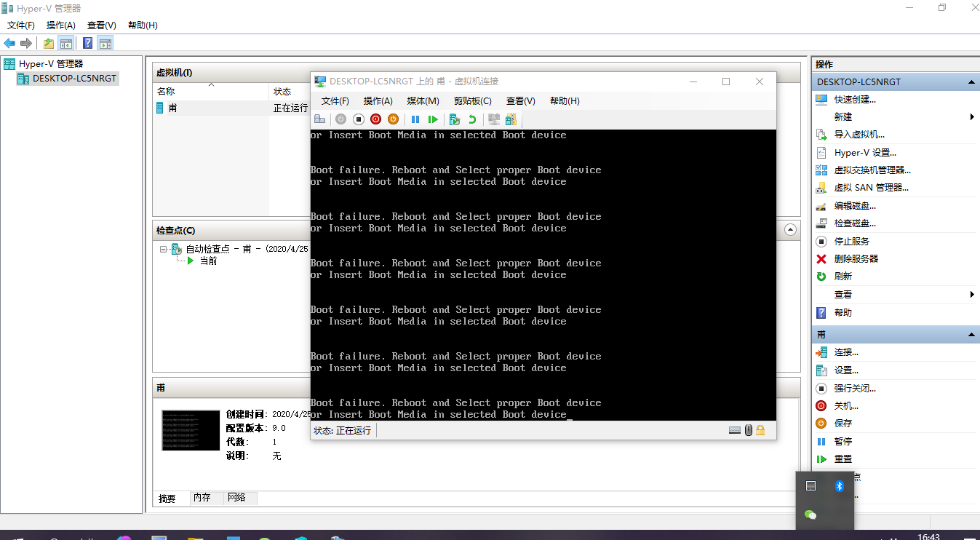Open 媒体(M) menu in VM connection window
This screenshot has width=980, height=540.
tap(423, 101)
